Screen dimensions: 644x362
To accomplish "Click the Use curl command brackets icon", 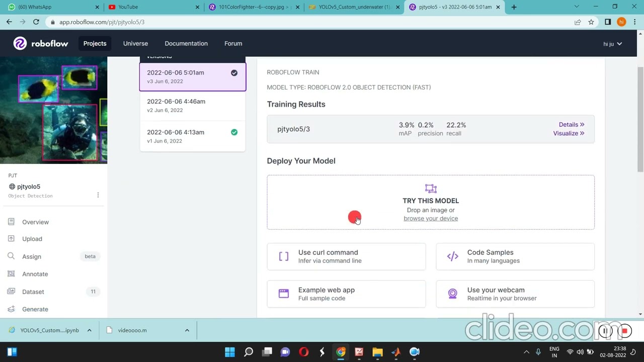I will tap(284, 256).
